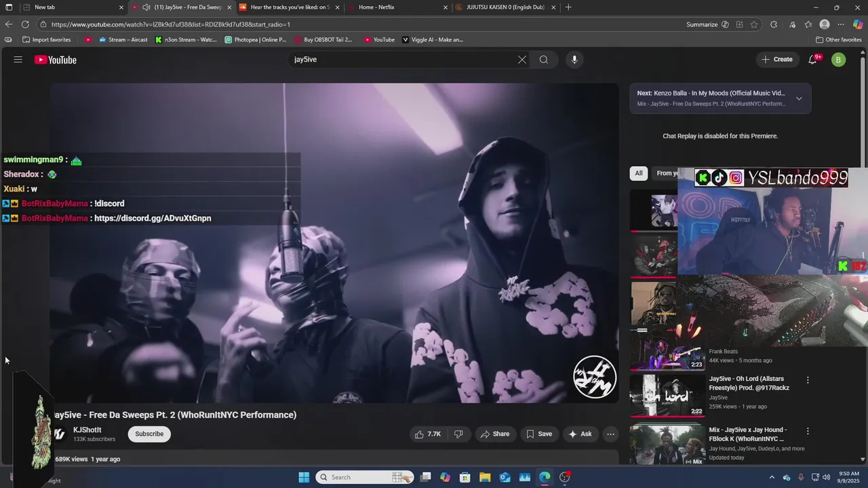The height and width of the screenshot is (488, 868).
Task: Open the KJShotIt channel name
Action: pyautogui.click(x=87, y=430)
